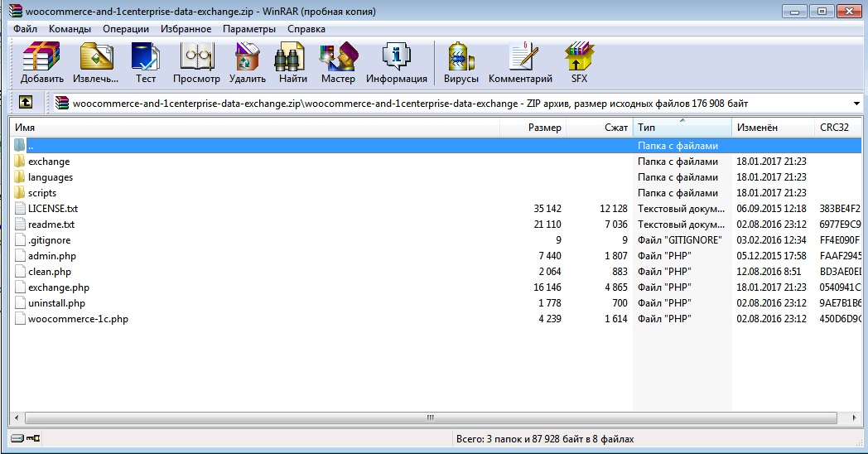Click date 05.12.2015 17:58
868x454 pixels.
click(x=771, y=255)
